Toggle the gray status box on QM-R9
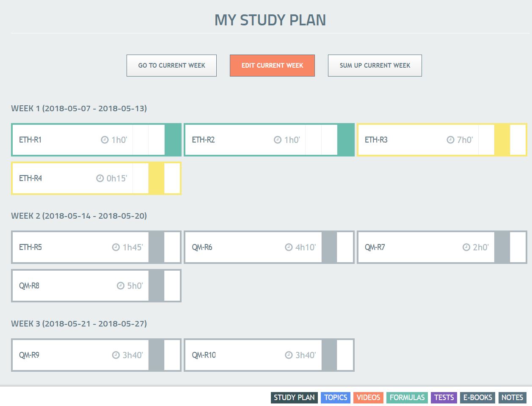This screenshot has height=406, width=532. (x=156, y=355)
